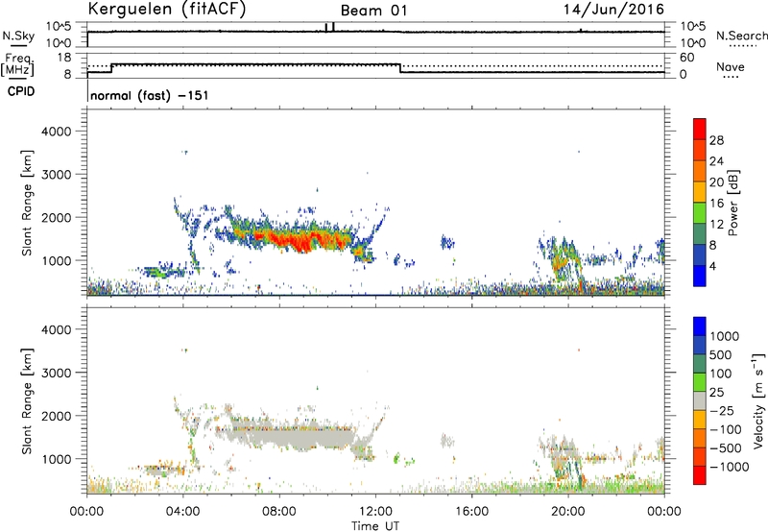This screenshot has height=532, width=768.
Task: Click the Velocity colorbar 25 tick label
Action: point(717,392)
